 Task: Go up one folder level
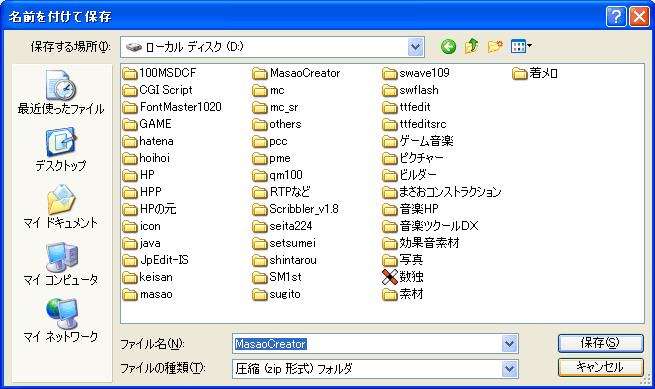coord(472,46)
